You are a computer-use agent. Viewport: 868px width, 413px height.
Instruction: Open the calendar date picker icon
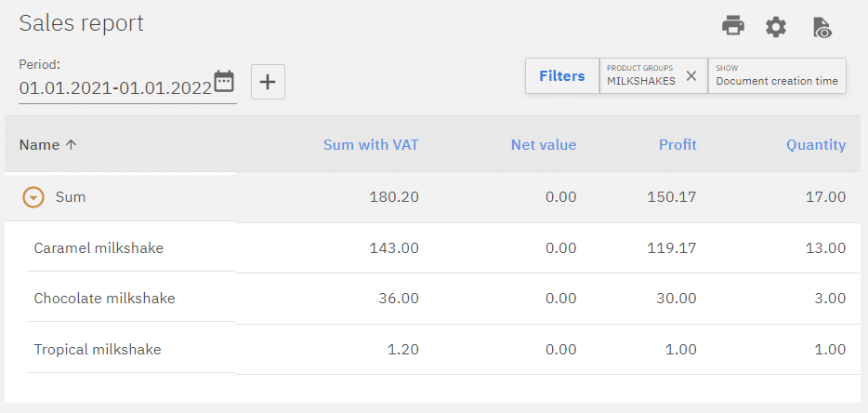224,82
